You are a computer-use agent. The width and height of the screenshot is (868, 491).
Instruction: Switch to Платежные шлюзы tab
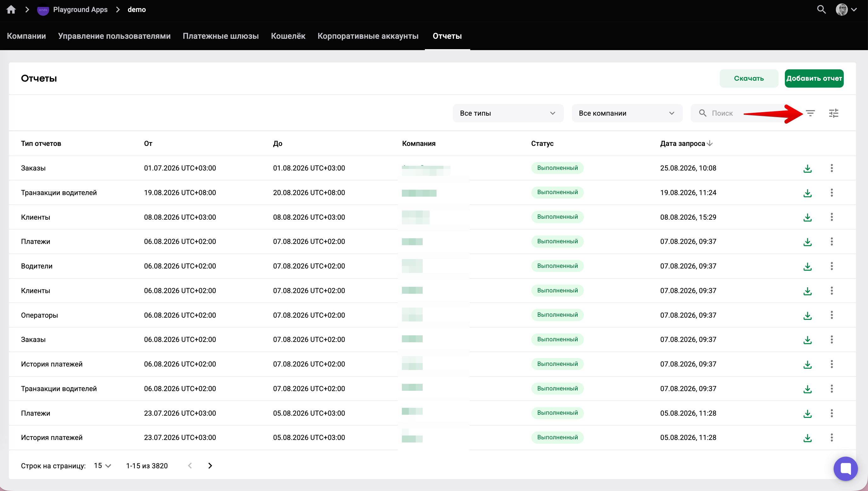pos(221,36)
